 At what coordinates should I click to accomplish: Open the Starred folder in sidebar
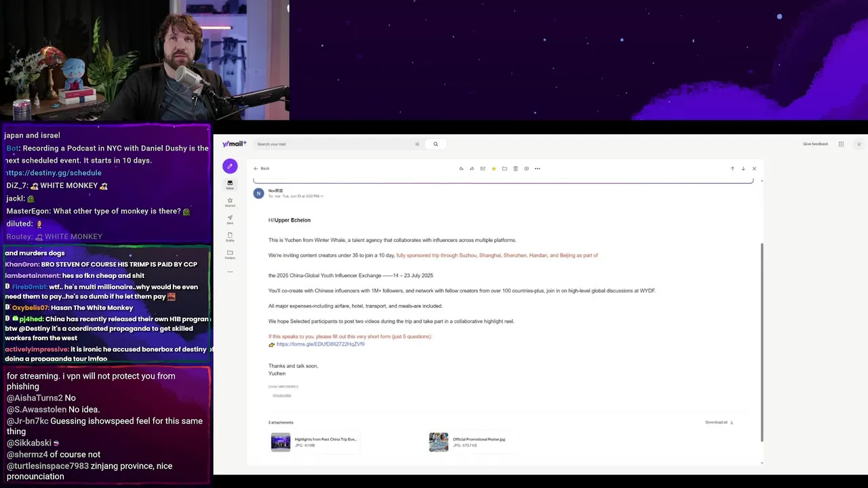click(230, 202)
